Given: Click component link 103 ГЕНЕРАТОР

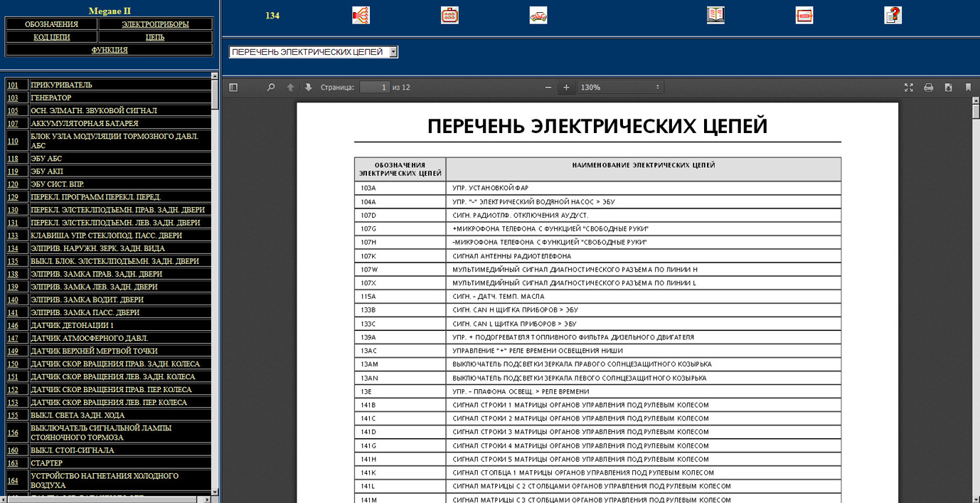Looking at the screenshot, I should tap(13, 97).
